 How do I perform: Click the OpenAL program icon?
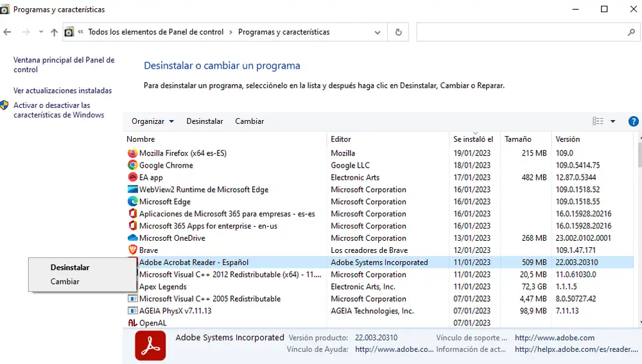click(x=132, y=323)
